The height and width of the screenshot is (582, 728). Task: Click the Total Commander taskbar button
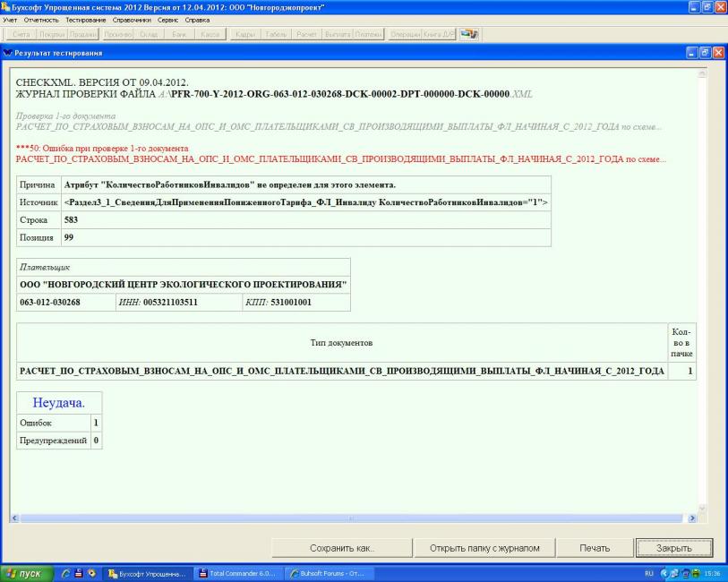239,573
